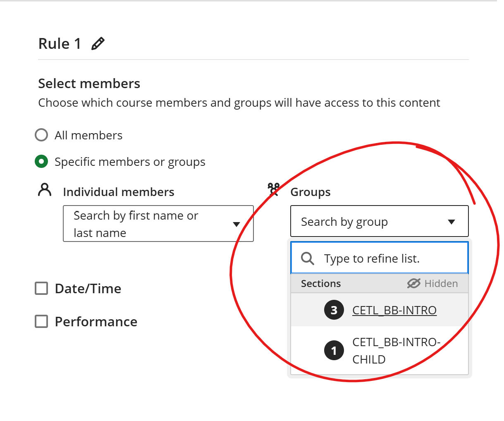Enable the Performance checkbox
This screenshot has width=504, height=421.
click(x=41, y=321)
